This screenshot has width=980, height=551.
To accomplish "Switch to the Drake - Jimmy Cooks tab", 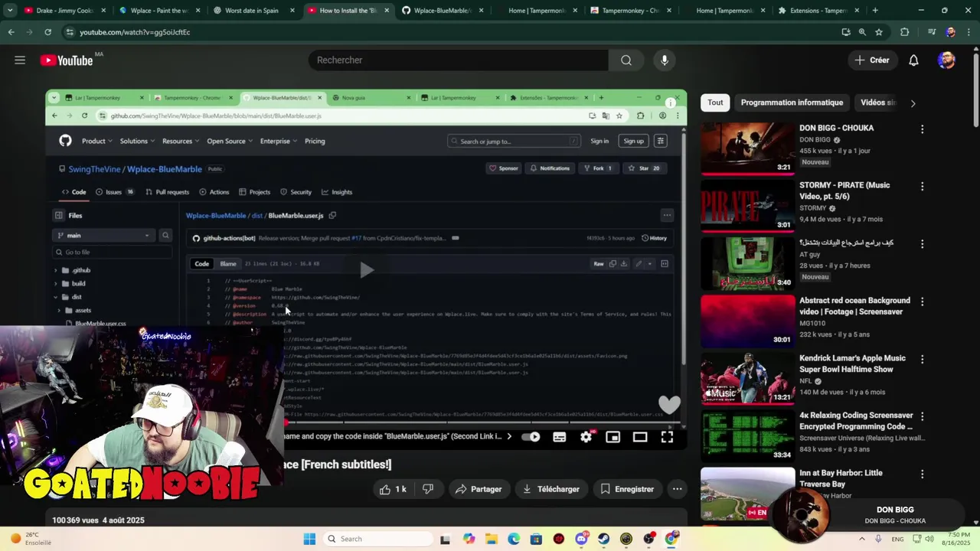I will [x=64, y=11].
